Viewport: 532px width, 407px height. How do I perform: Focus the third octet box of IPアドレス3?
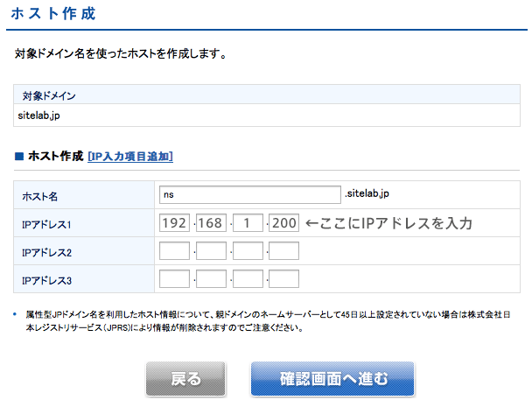tap(248, 280)
